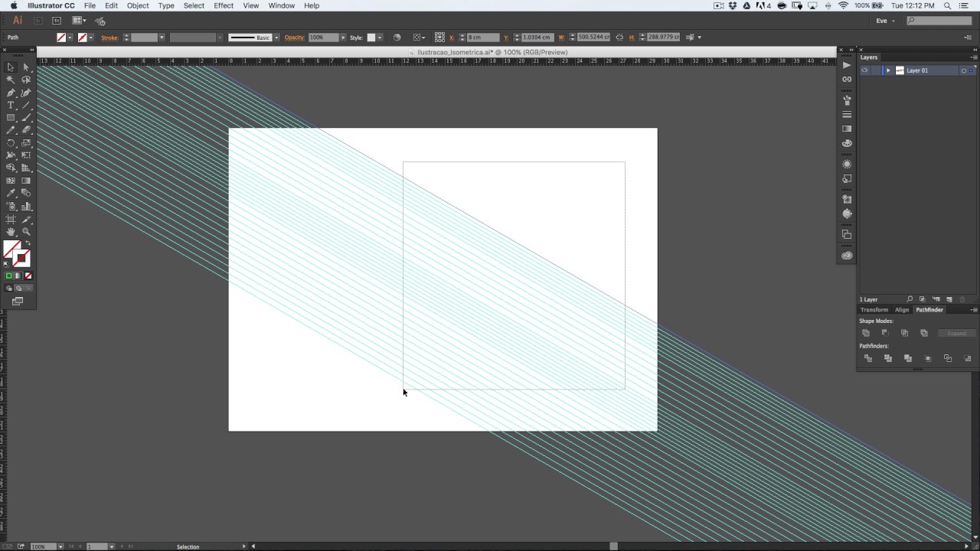980x551 pixels.
Task: Click the Stroke swatch in the toolbox
Action: (21, 259)
